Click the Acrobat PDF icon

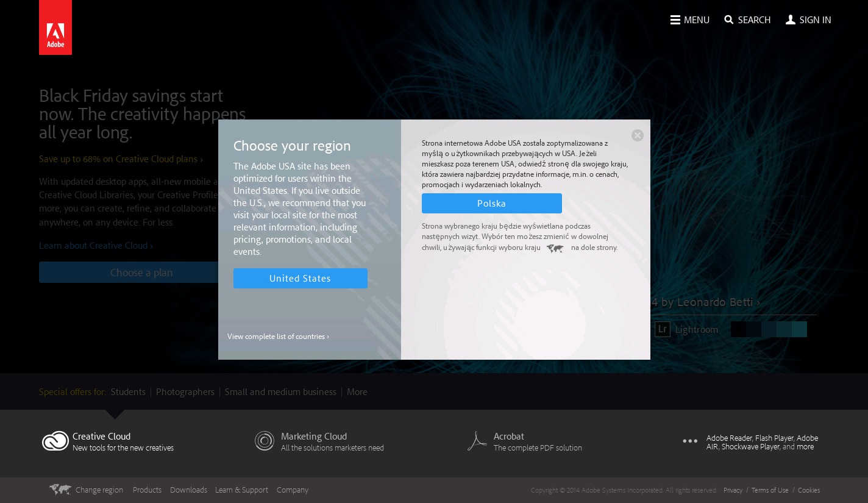tap(477, 441)
